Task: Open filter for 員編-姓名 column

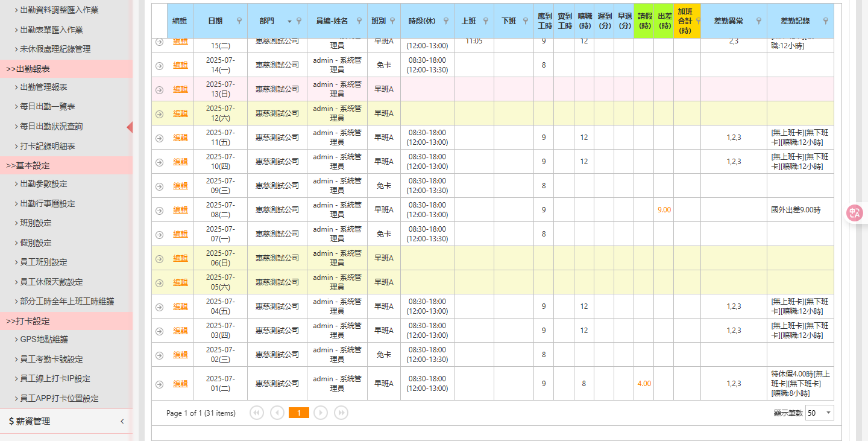Action: click(x=359, y=21)
